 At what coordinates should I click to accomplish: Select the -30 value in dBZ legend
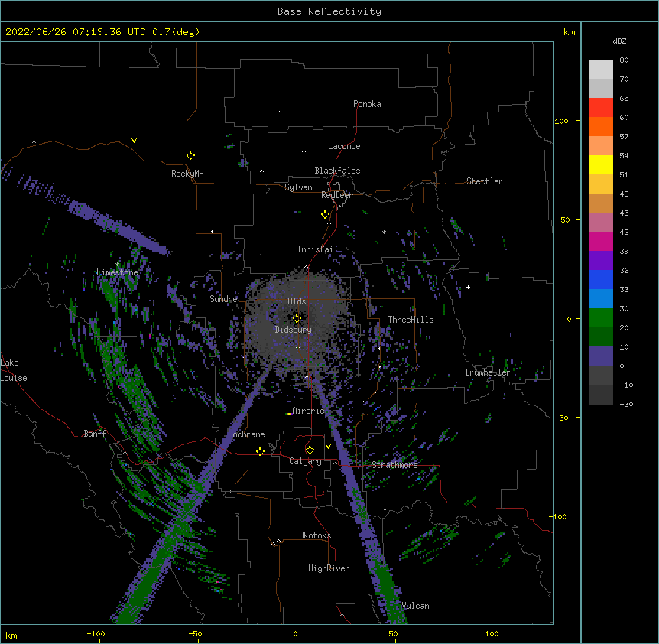tap(626, 404)
